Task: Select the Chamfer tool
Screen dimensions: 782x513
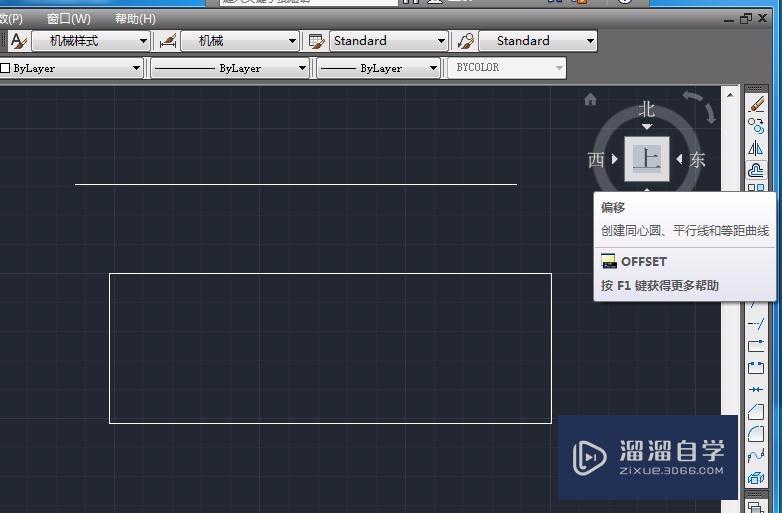Action: pos(756,411)
